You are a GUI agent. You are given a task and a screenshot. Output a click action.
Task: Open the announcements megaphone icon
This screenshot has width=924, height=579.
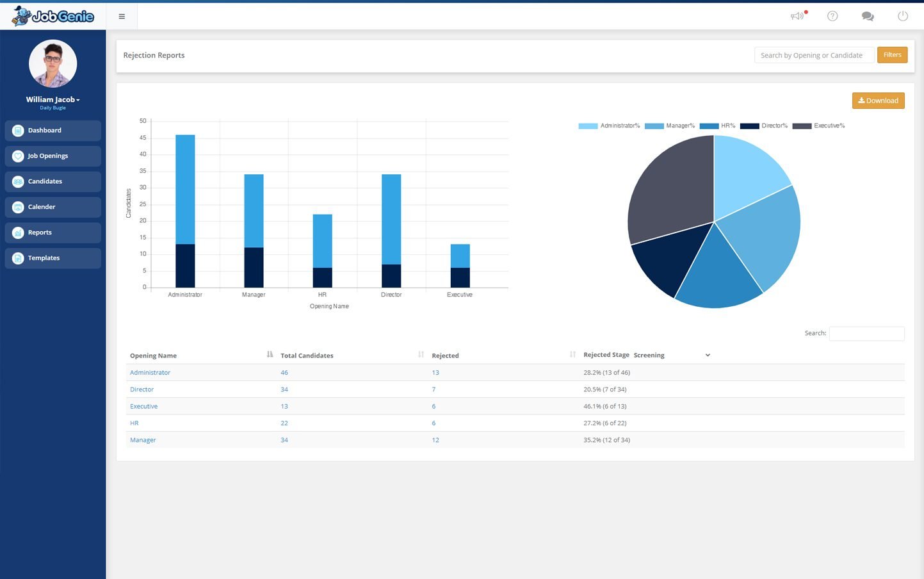point(797,16)
